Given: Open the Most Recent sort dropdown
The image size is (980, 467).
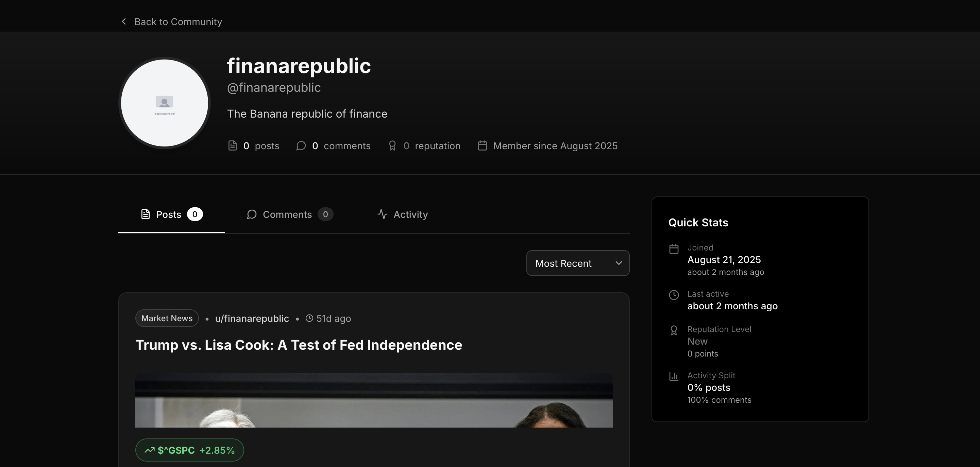Looking at the screenshot, I should (577, 263).
